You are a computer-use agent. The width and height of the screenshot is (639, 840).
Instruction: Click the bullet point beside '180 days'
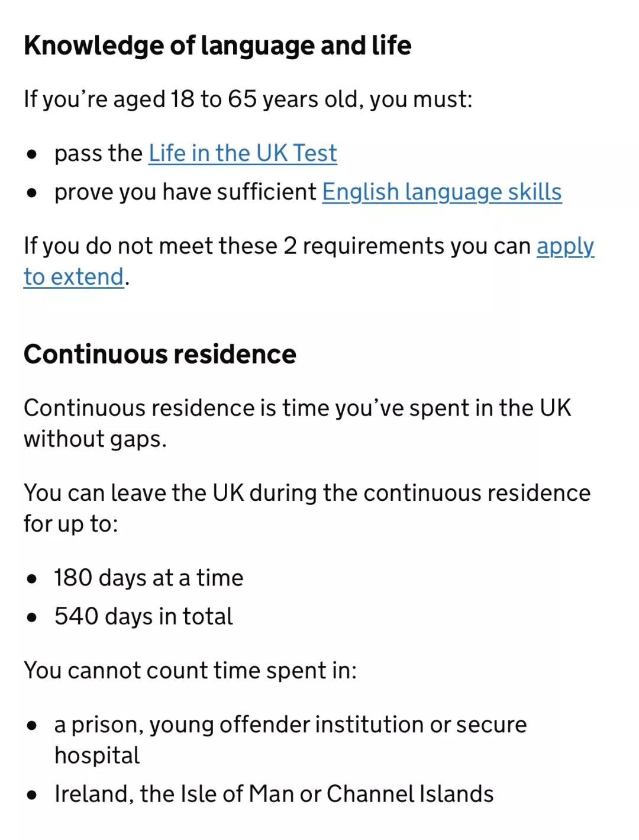pyautogui.click(x=32, y=578)
